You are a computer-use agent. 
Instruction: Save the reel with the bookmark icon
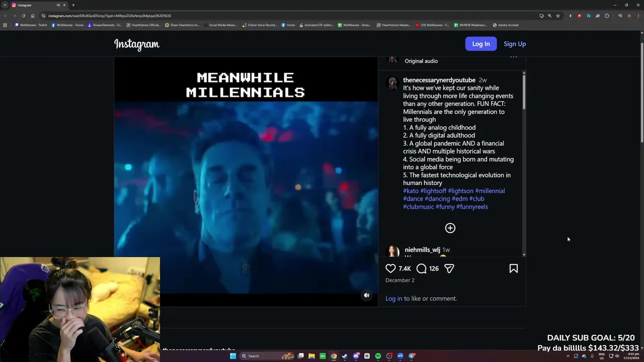513,268
